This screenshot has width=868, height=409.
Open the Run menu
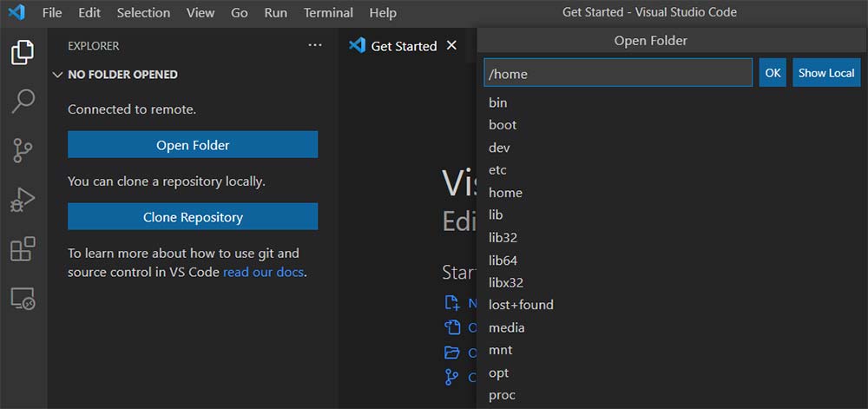(276, 12)
